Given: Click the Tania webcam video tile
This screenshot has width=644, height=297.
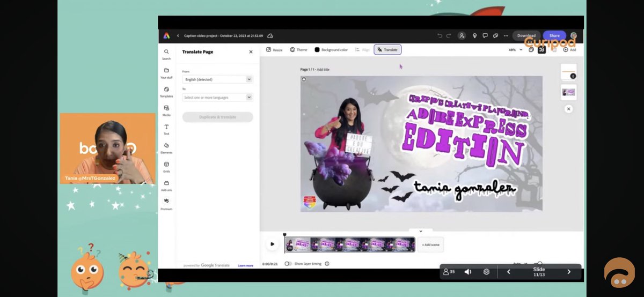Looking at the screenshot, I should point(107,148).
